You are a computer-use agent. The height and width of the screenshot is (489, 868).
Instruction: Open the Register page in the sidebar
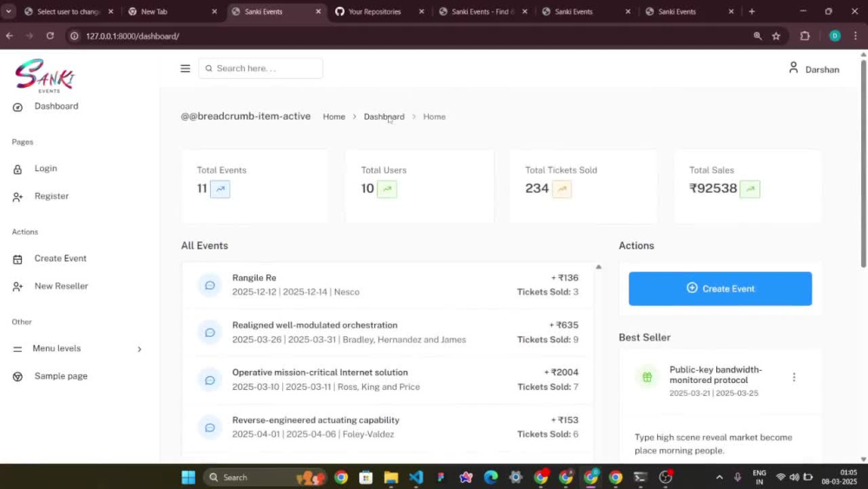point(51,196)
